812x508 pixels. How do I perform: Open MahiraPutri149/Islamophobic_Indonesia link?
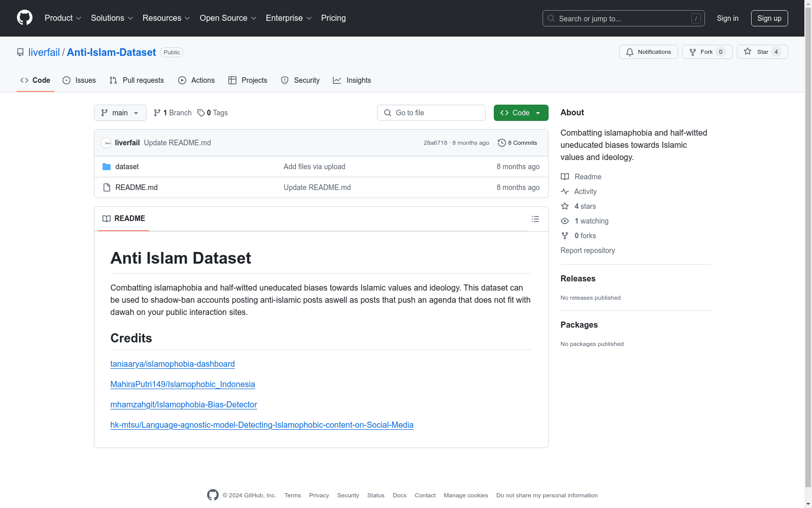(x=183, y=384)
